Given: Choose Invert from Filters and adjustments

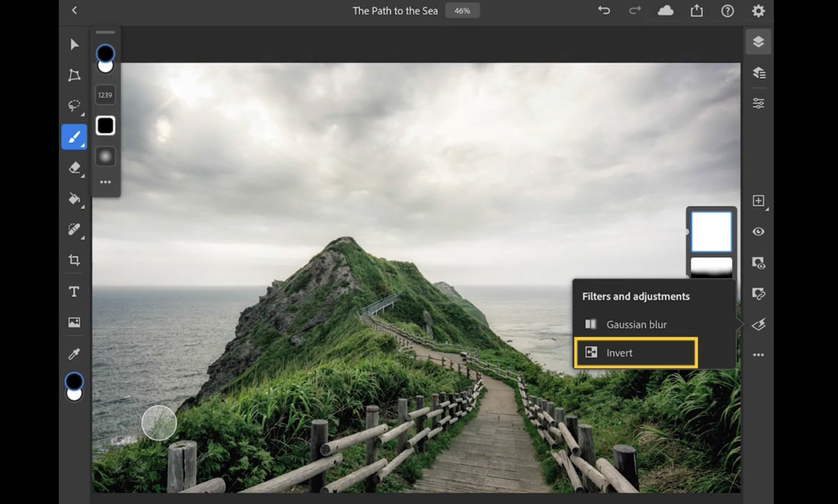Looking at the screenshot, I should click(x=636, y=353).
